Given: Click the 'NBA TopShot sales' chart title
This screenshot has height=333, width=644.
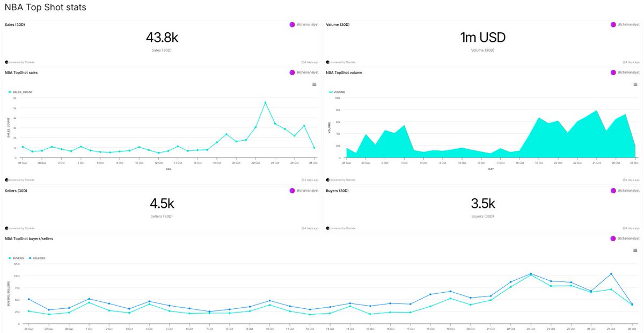Looking at the screenshot, I should (x=21, y=73).
